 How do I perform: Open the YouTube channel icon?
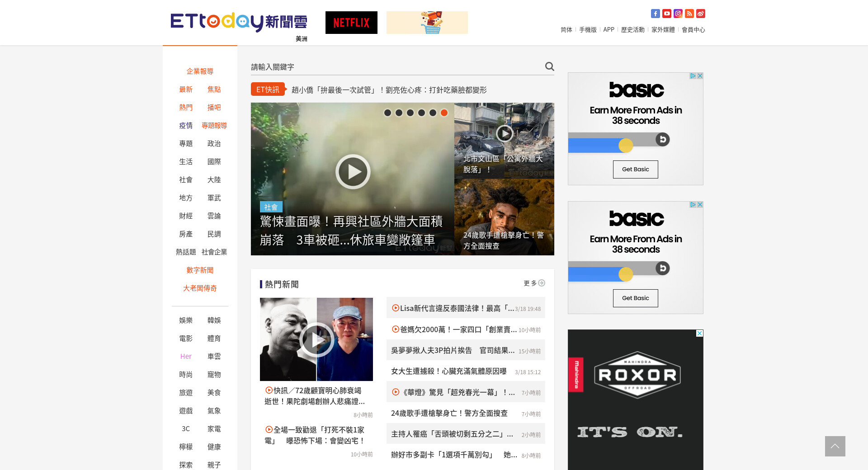coord(666,14)
